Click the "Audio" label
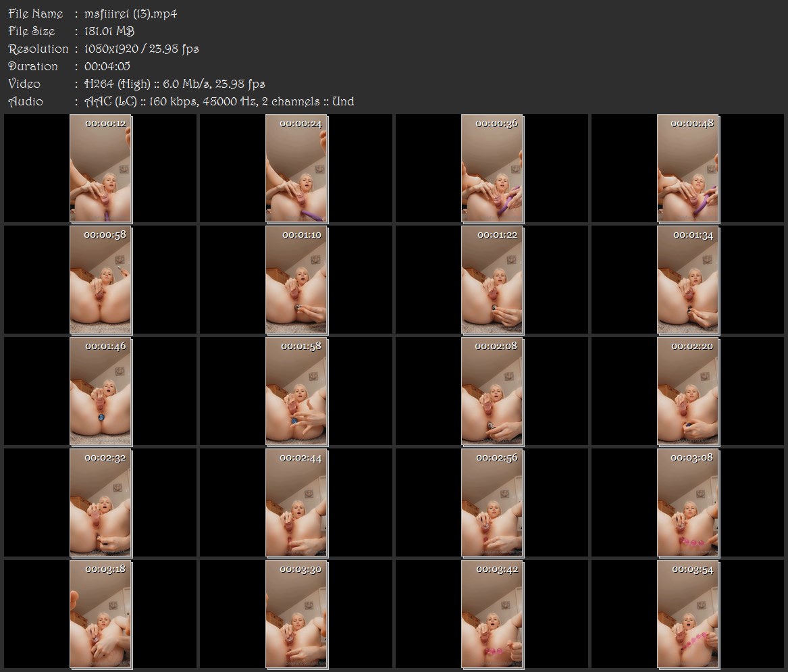This screenshot has width=788, height=672. [26, 101]
